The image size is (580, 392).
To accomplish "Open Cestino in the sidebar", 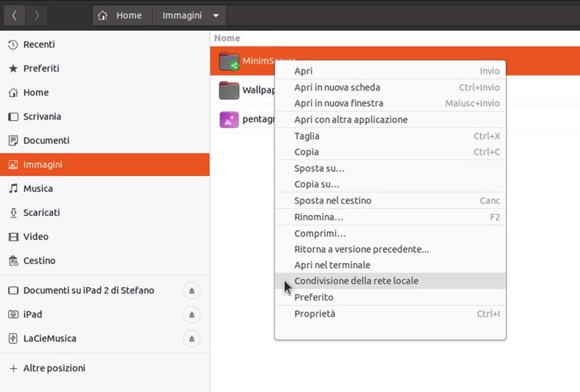I will [x=39, y=261].
